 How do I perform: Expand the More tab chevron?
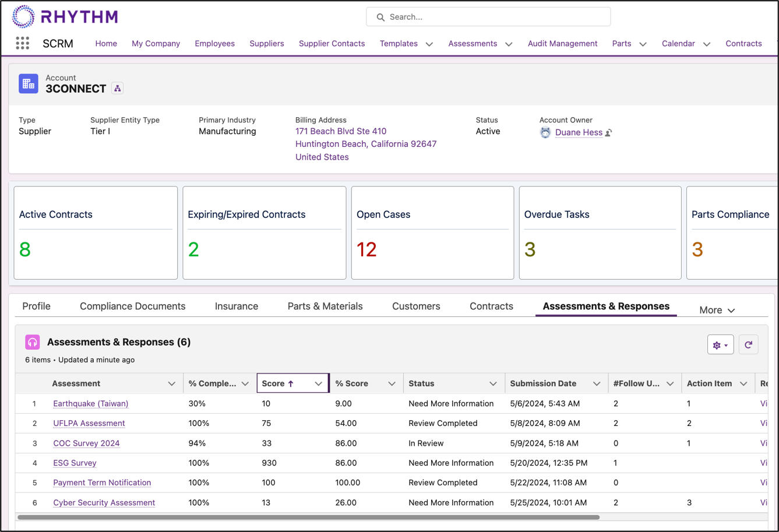pyautogui.click(x=732, y=310)
